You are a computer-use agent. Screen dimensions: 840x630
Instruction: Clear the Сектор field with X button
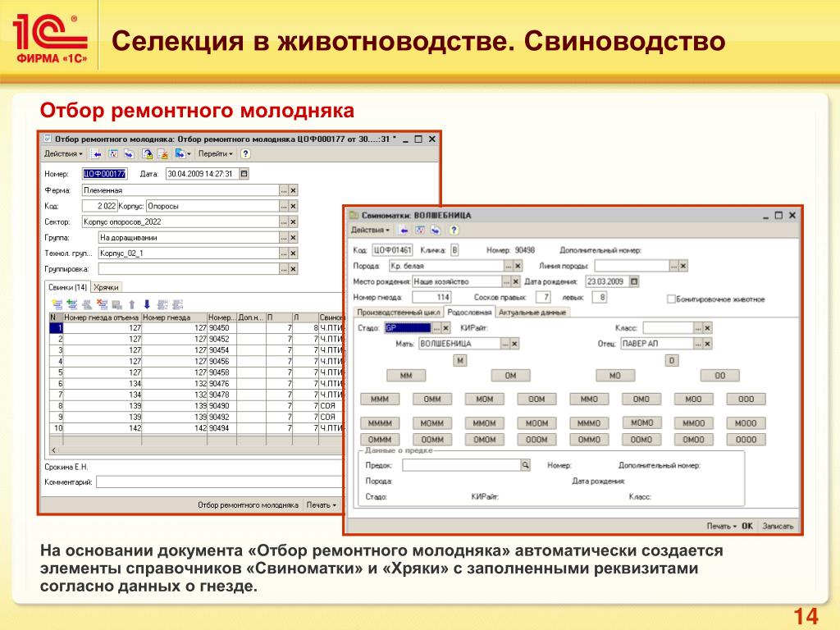click(x=293, y=221)
